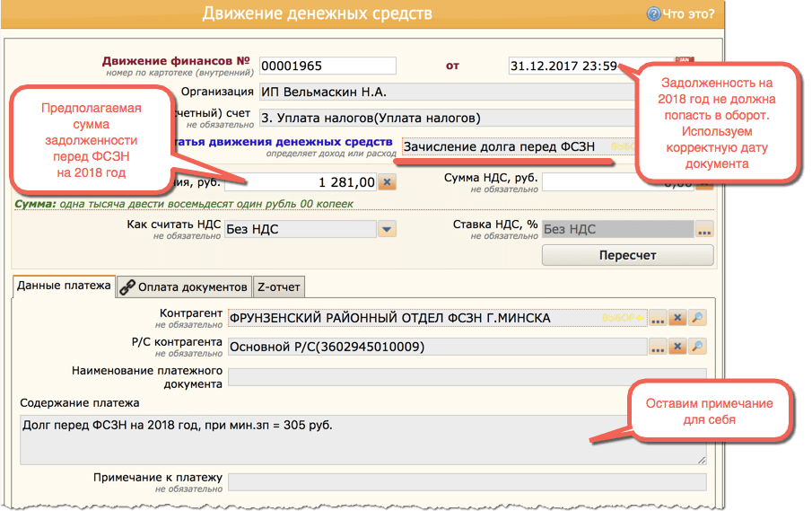Click ellipsis button for Р/С контрагента

[x=659, y=347]
